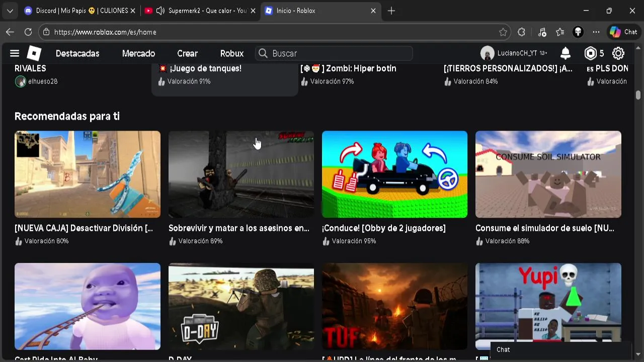The height and width of the screenshot is (362, 644).
Task: Open the TUF frontline game thumbnail
Action: point(394,306)
